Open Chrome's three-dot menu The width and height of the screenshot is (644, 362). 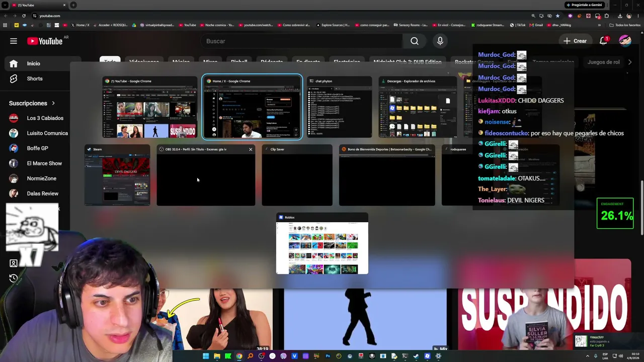pos(638,16)
